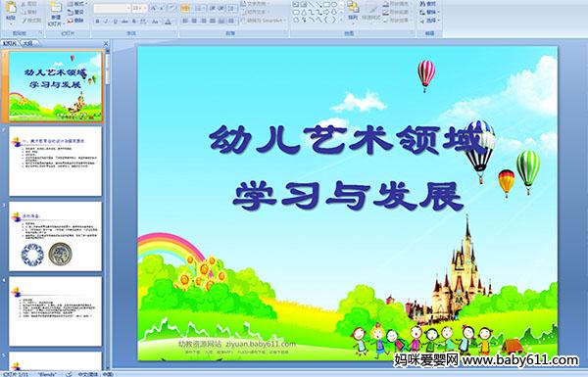Screen dimensions: 588x377
Task: Click the Find button in editing group
Action: coord(428,4)
